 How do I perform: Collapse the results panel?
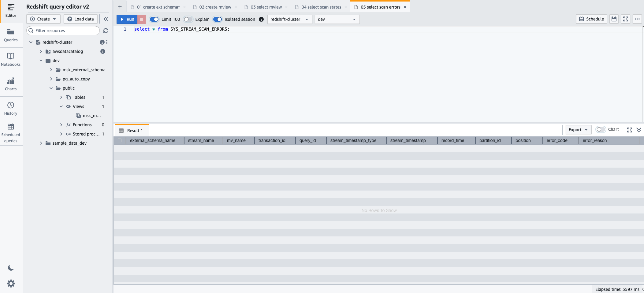coord(639,130)
